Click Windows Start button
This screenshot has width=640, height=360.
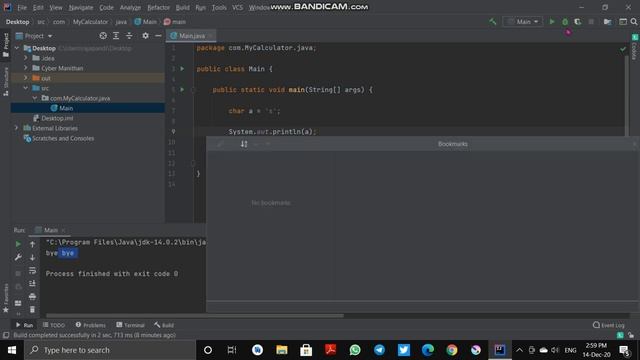point(12,350)
